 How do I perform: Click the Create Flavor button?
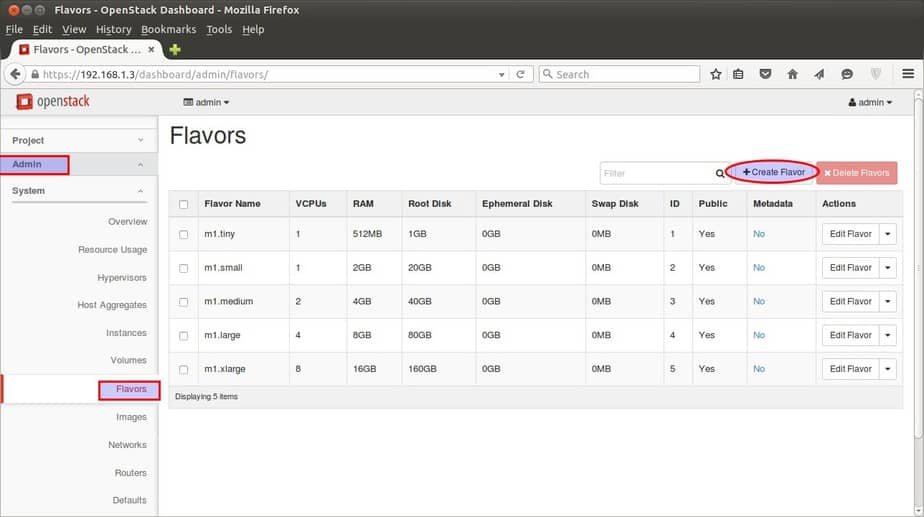pyautogui.click(x=774, y=172)
